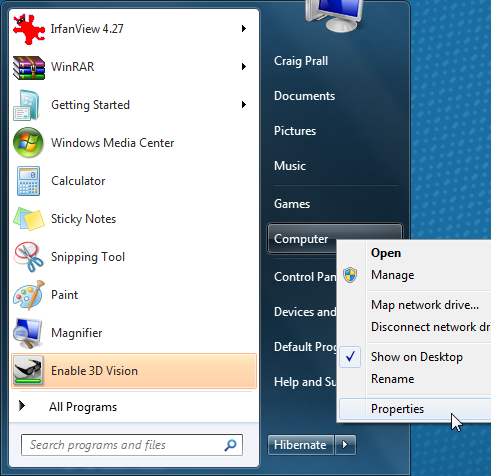Image resolution: width=491 pixels, height=476 pixels.
Task: Click the Snipping Tool label
Action: click(x=88, y=257)
